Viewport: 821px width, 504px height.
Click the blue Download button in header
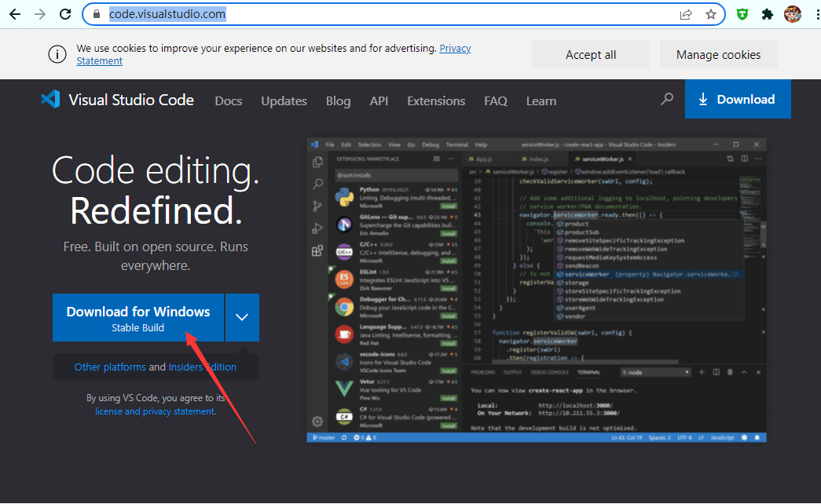738,99
